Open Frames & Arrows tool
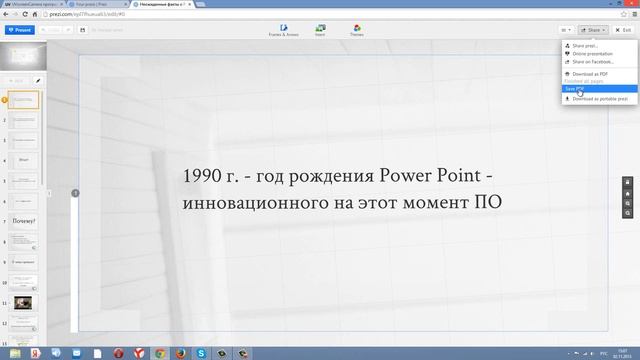Screen dimensions: 640x360 284,30
